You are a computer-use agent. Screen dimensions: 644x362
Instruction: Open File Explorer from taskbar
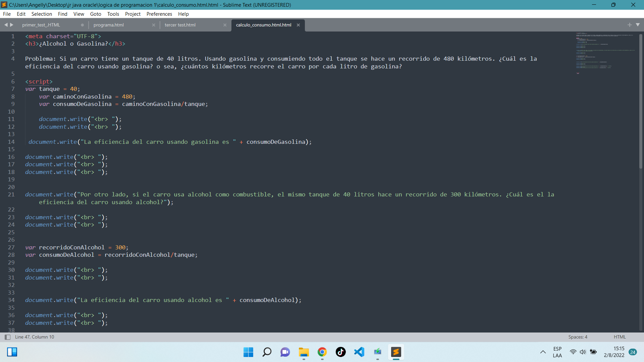[304, 352]
